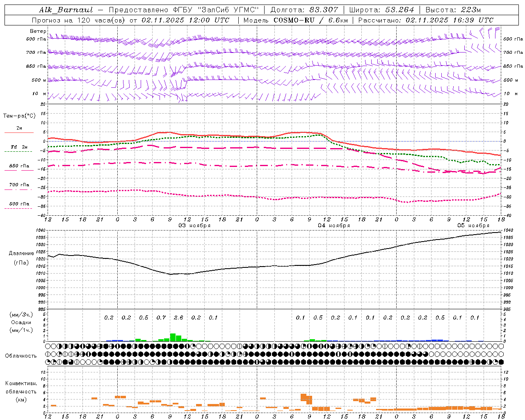This screenshot has height=420, width=525.
Task: Click the 'Облачность' cloudiness label
Action: (21, 356)
